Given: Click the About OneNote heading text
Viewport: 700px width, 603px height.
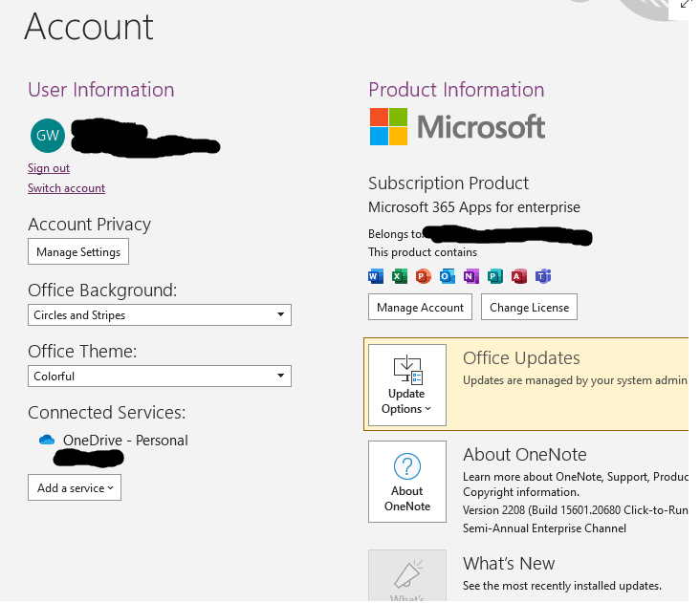Looking at the screenshot, I should pos(525,455).
